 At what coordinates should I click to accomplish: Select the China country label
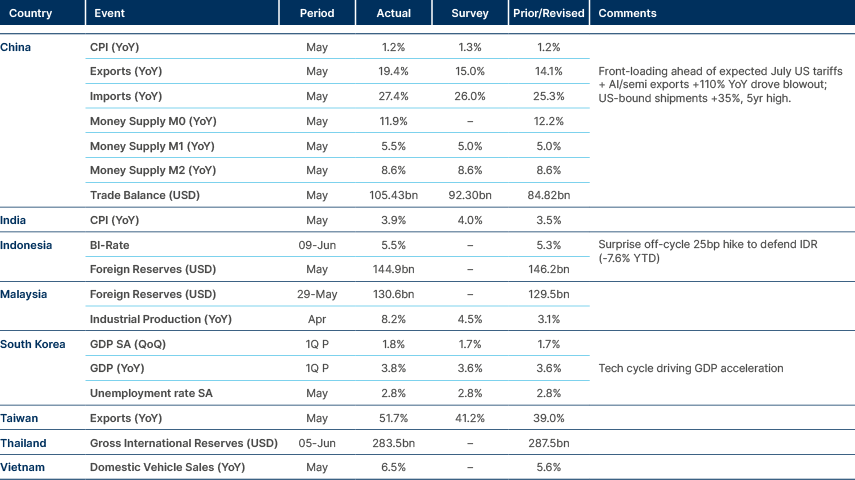coord(15,47)
